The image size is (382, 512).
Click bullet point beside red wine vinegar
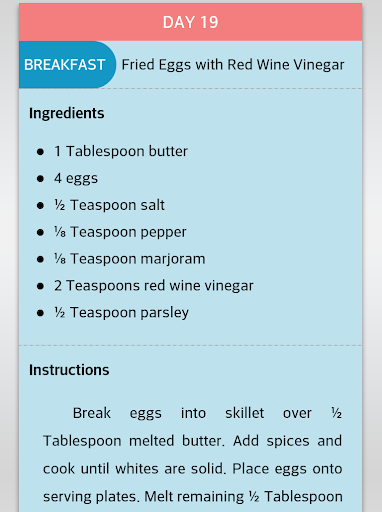40,286
